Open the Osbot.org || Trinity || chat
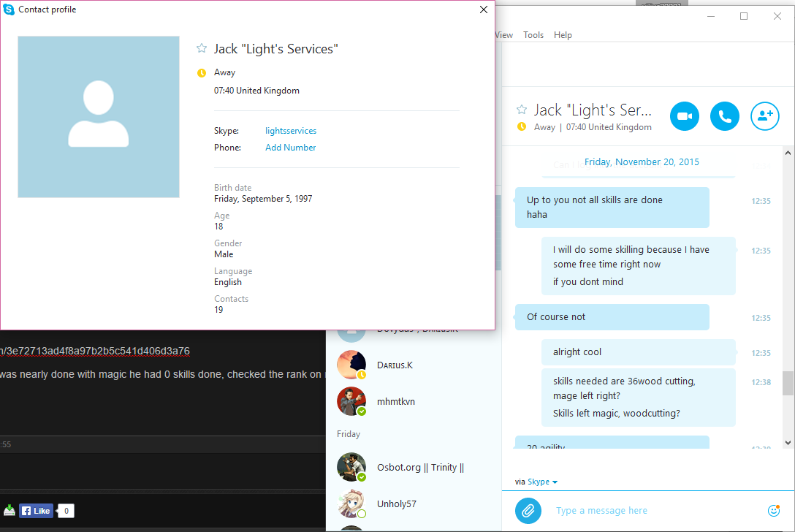 tap(414, 468)
